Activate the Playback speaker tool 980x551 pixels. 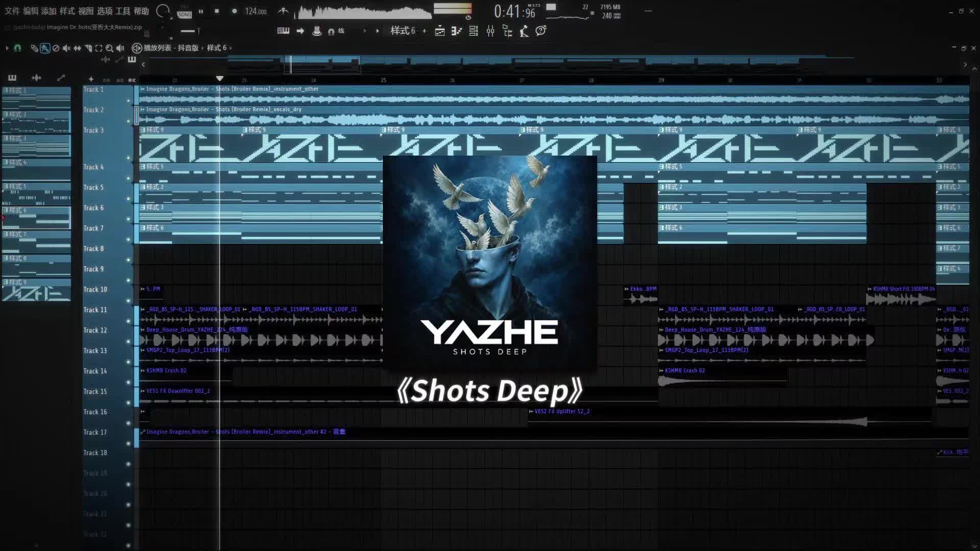pos(120,48)
